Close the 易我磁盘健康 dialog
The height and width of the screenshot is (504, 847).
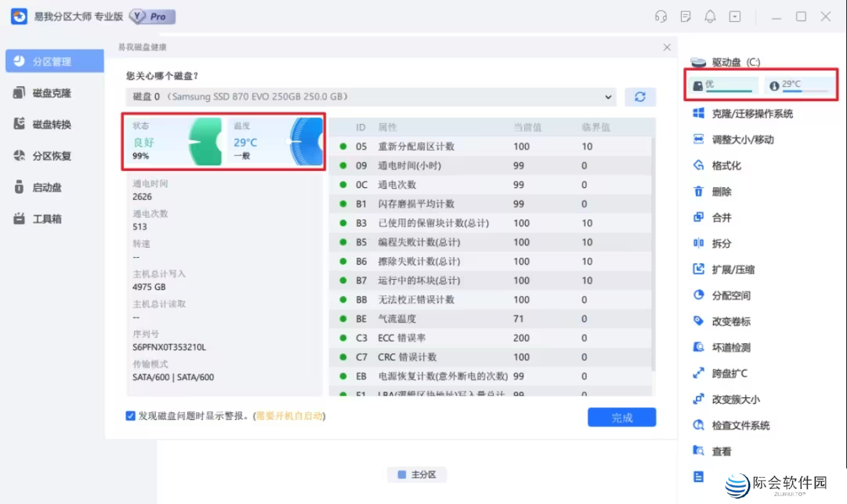pos(667,48)
